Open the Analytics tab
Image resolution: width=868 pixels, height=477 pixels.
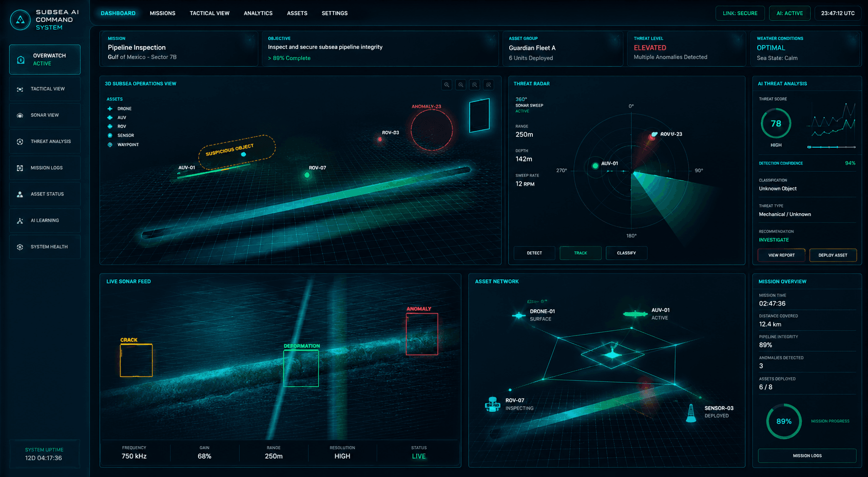(x=258, y=13)
